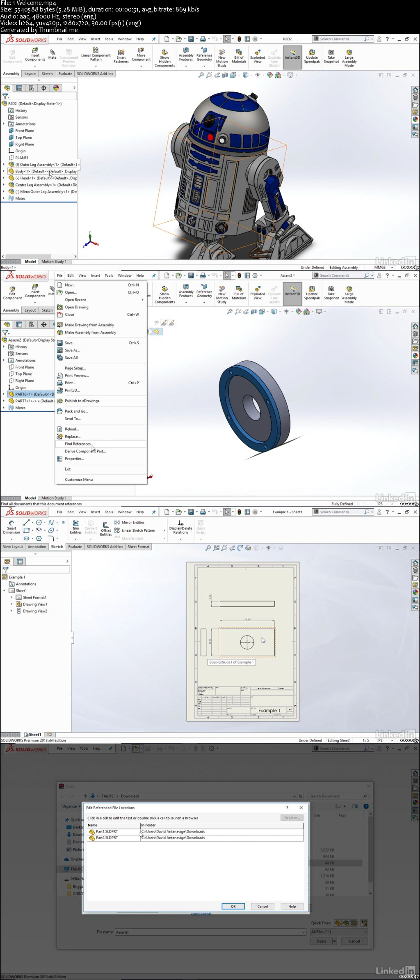Open ConfigurationManager tab in R2D2 tree panel
Screen dimensions: 420x980
[32, 88]
